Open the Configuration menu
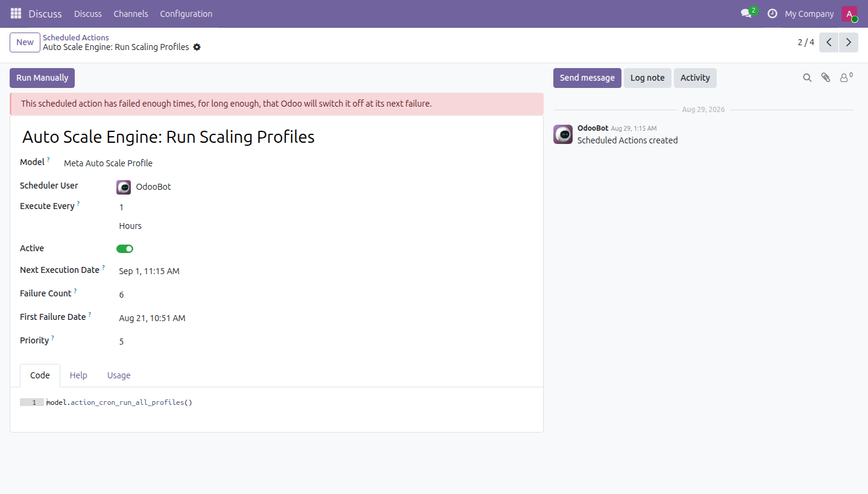This screenshot has height=494, width=868. (186, 14)
